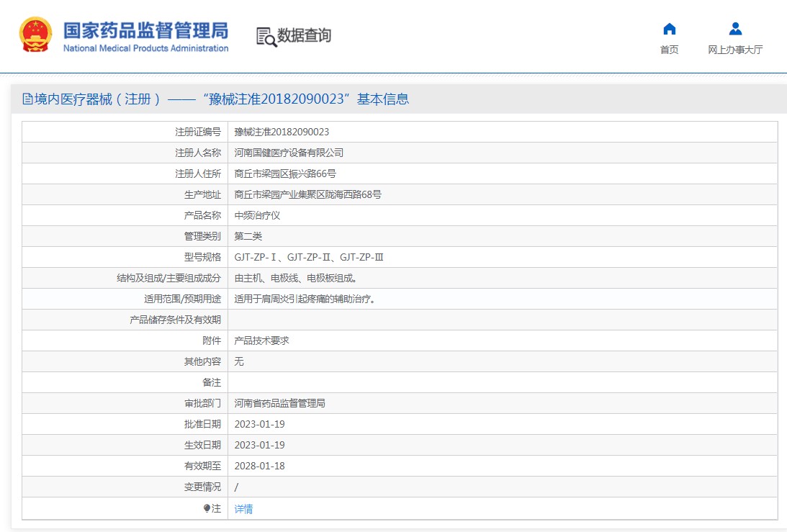This screenshot has height=532, width=787.
Task: Click the 备注 row label
Action: pos(211,382)
